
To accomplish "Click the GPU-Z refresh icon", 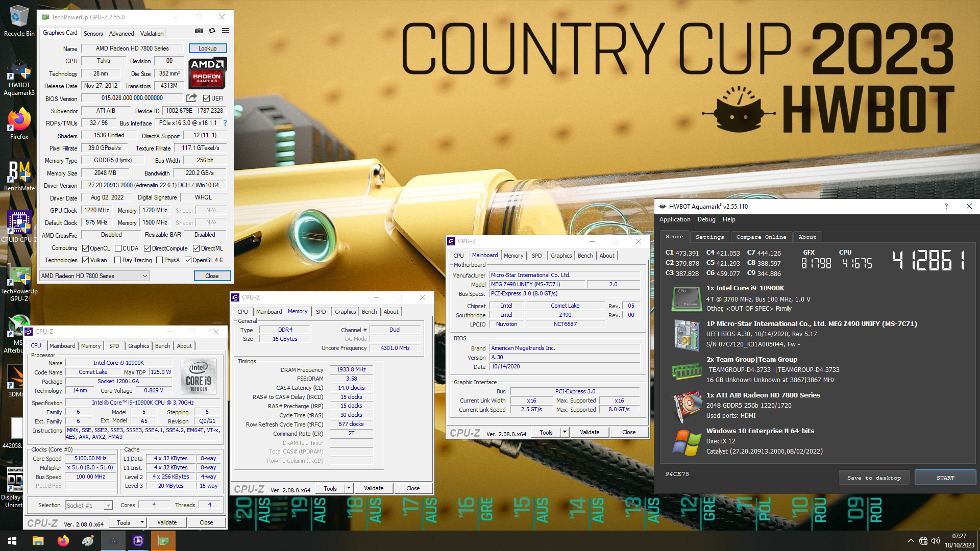I will tap(212, 31).
